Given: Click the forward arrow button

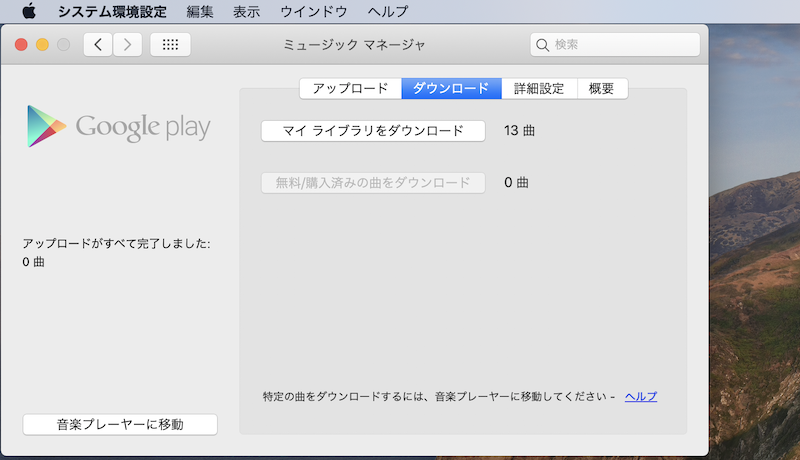Looking at the screenshot, I should (x=127, y=44).
